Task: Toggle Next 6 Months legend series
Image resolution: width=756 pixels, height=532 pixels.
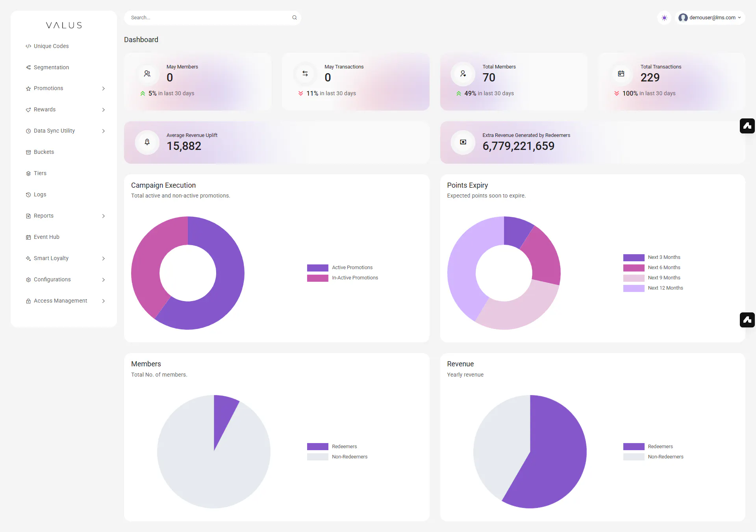Action: [x=652, y=268]
